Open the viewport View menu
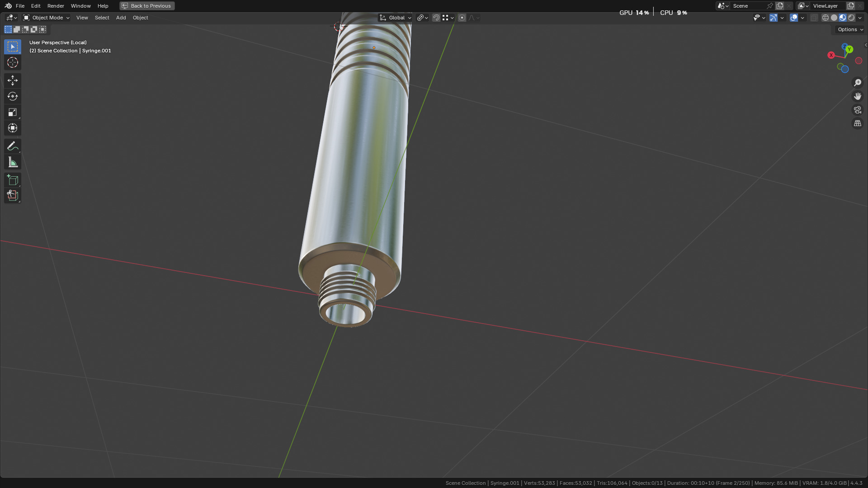Viewport: 868px width, 488px height. [82, 18]
